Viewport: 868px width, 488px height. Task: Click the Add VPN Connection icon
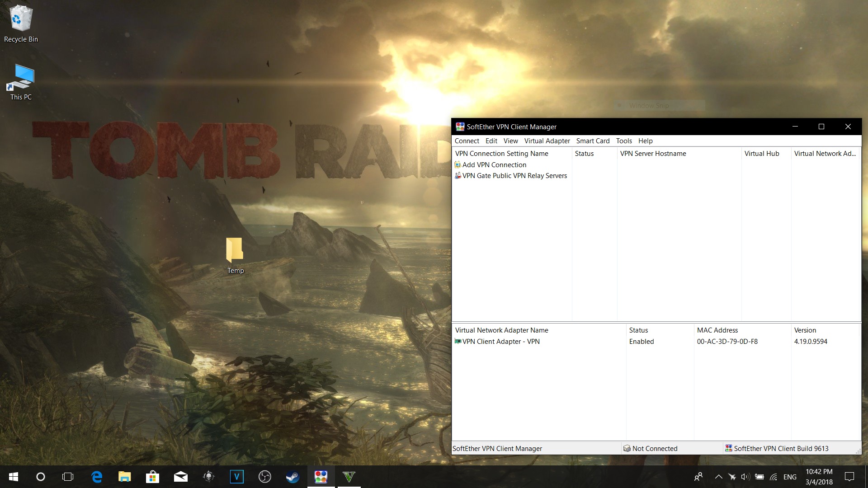[x=458, y=165]
